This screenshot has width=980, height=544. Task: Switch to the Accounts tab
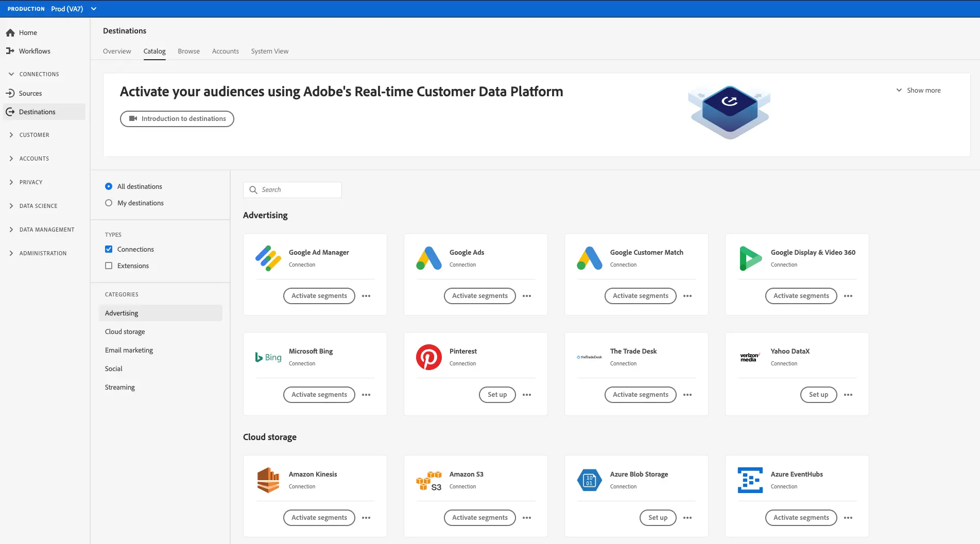tap(226, 51)
